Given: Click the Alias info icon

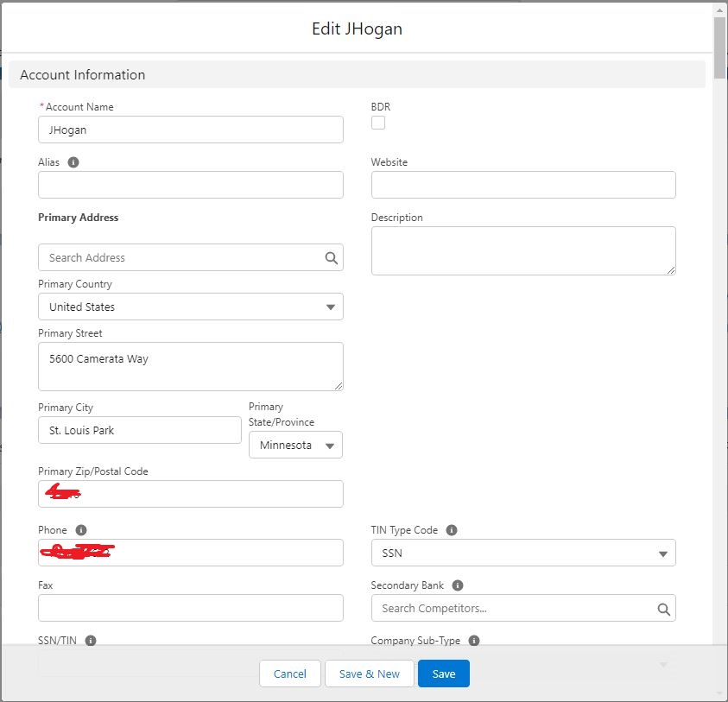Looking at the screenshot, I should click(x=73, y=162).
